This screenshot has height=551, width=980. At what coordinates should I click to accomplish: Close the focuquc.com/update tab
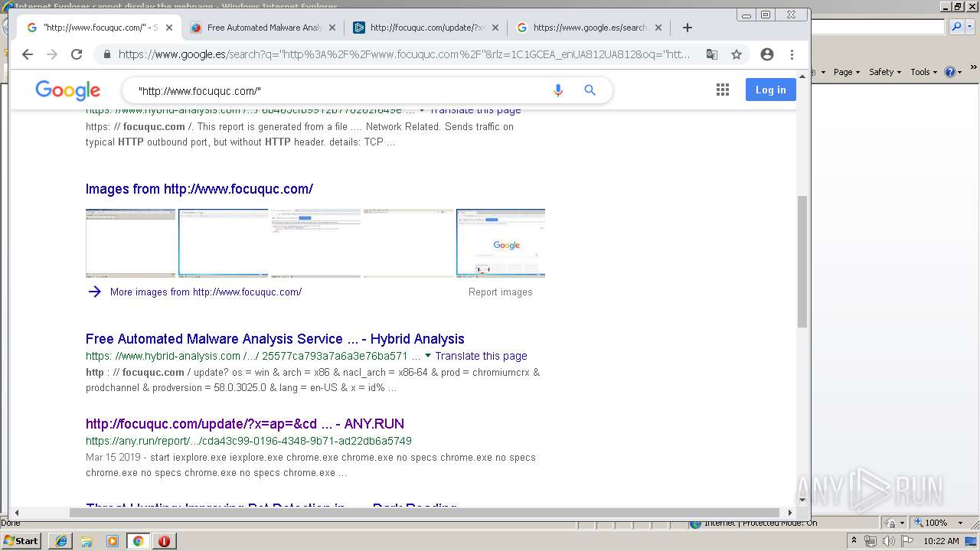[495, 28]
